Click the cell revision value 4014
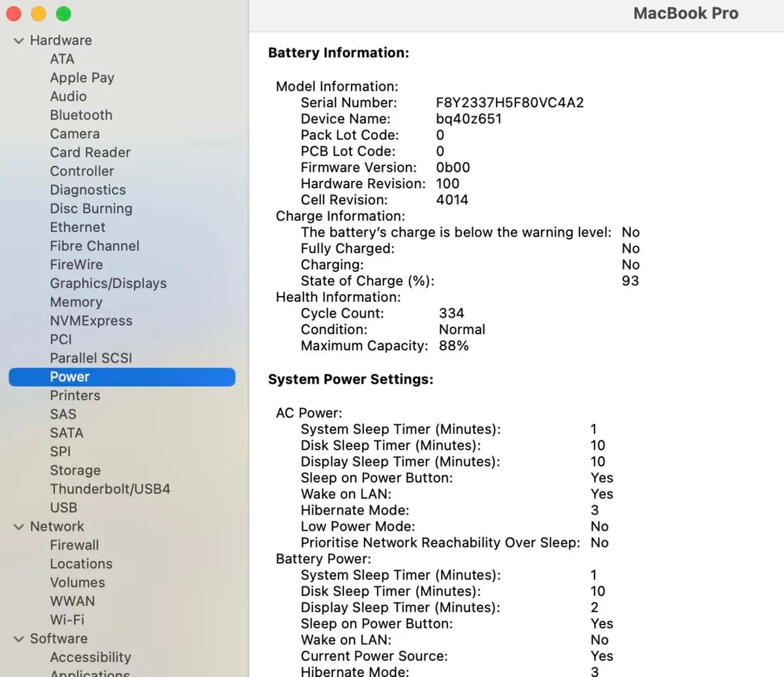Screen dimensions: 784x677 click(452, 200)
